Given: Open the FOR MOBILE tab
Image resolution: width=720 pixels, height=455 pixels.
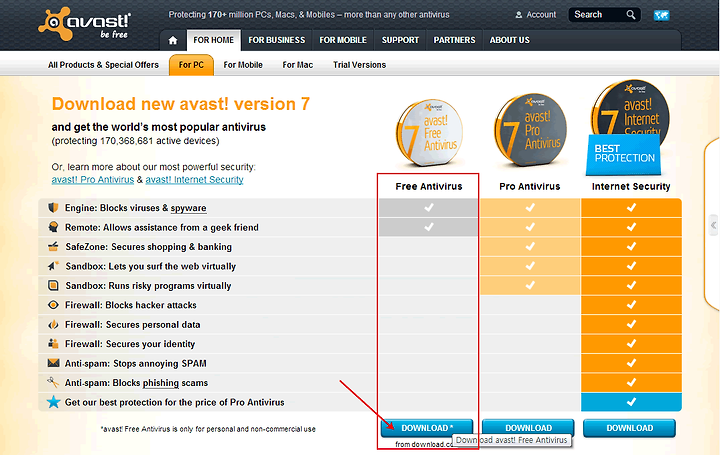Looking at the screenshot, I should (343, 40).
